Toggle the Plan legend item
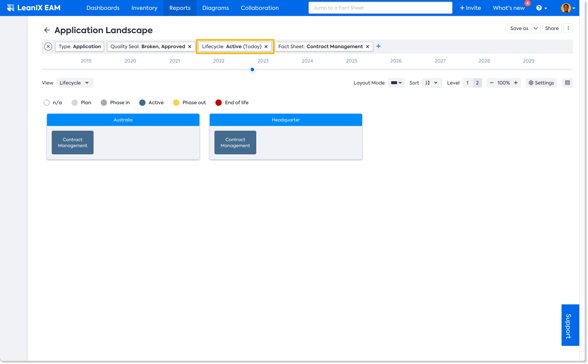Screen dimensions: 588x364 pos(81,103)
